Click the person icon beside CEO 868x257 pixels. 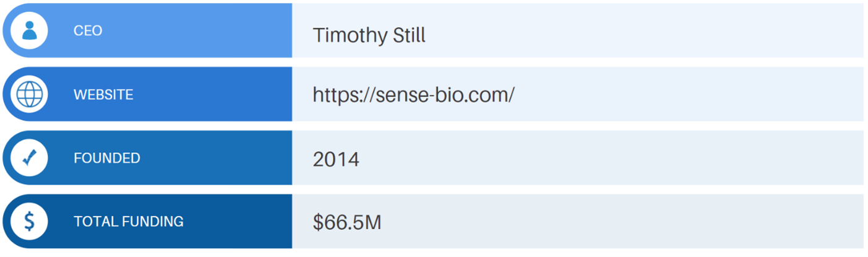[x=29, y=30]
